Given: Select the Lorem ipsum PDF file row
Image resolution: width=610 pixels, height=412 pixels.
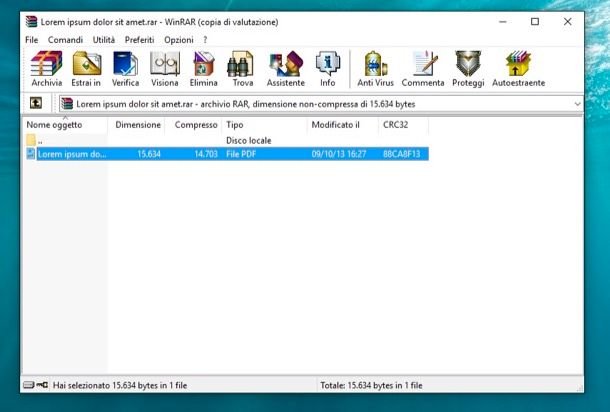Looking at the screenshot, I should [x=70, y=154].
